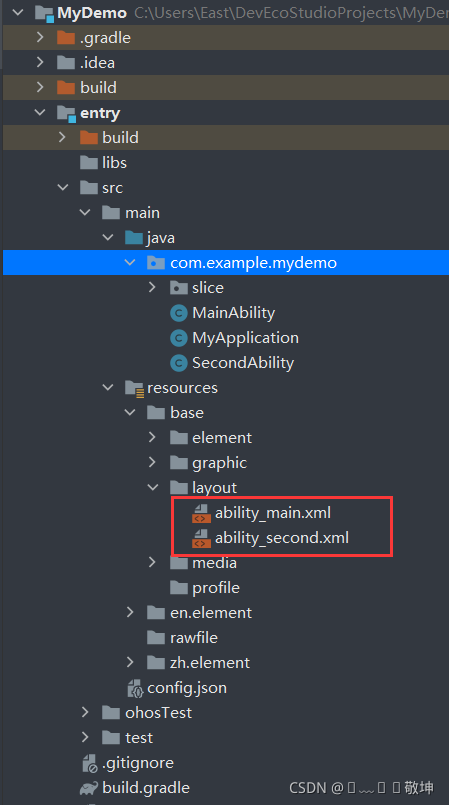Expand the zh.element folder

[130, 663]
